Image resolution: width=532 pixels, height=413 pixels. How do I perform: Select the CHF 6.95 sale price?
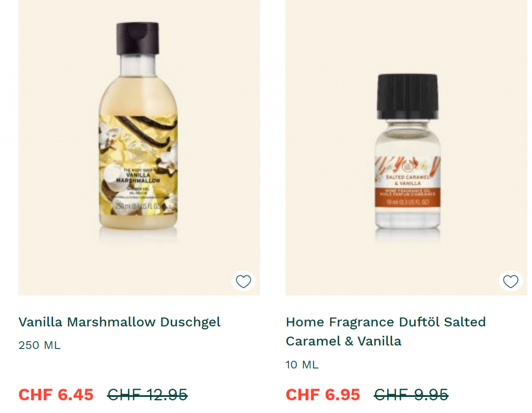click(323, 395)
